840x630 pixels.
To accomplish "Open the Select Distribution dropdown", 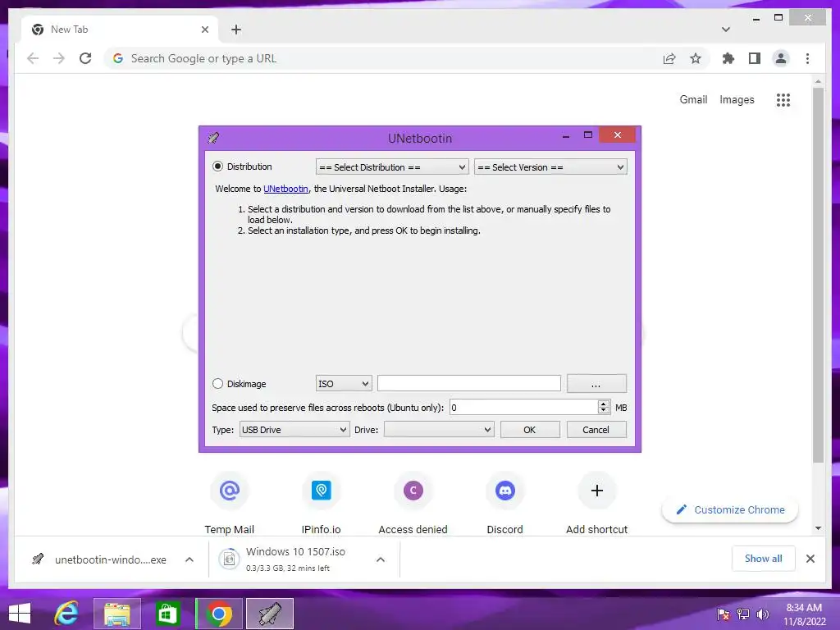I will (392, 167).
